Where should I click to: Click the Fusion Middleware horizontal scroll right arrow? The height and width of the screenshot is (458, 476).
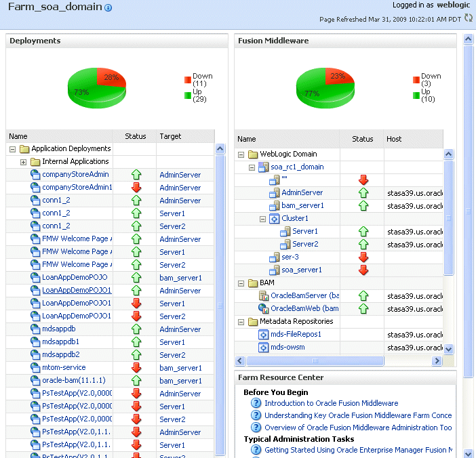(437, 360)
